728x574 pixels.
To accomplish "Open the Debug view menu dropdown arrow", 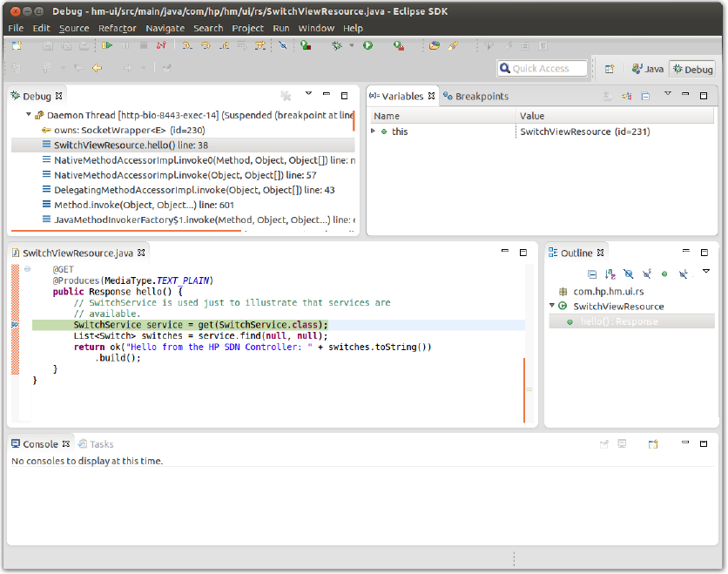I will pos(308,95).
